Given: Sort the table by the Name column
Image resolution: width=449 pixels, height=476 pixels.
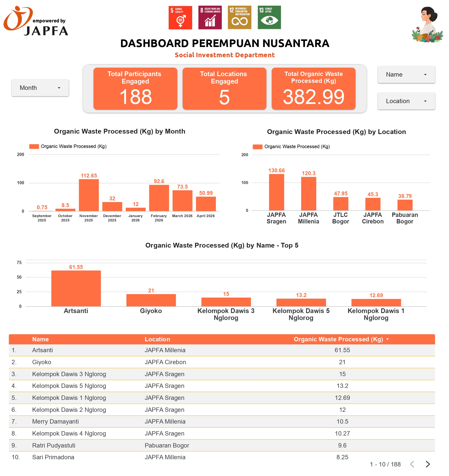Looking at the screenshot, I should click(x=40, y=339).
